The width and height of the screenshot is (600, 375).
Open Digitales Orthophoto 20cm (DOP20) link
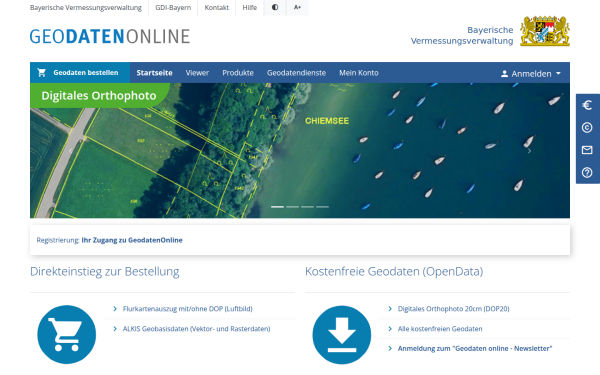(453, 308)
